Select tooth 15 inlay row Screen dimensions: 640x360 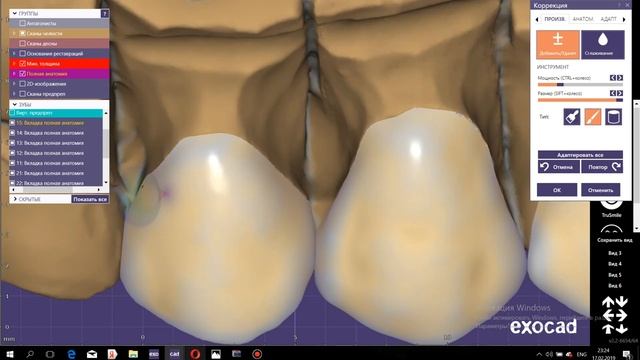(56, 123)
